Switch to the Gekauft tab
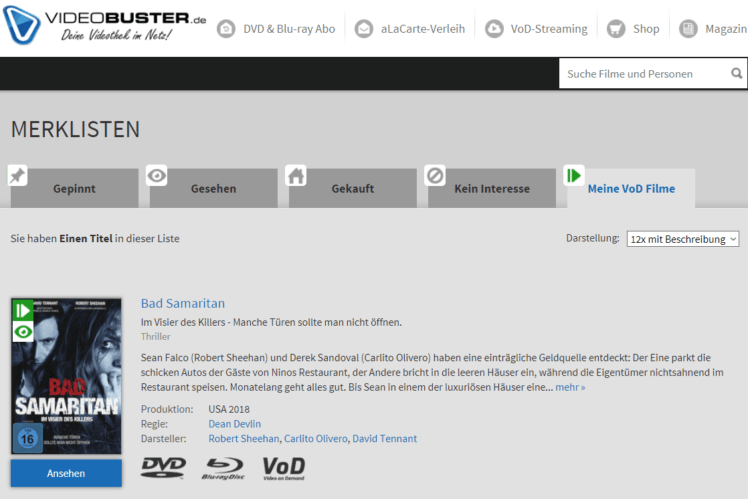 353,188
